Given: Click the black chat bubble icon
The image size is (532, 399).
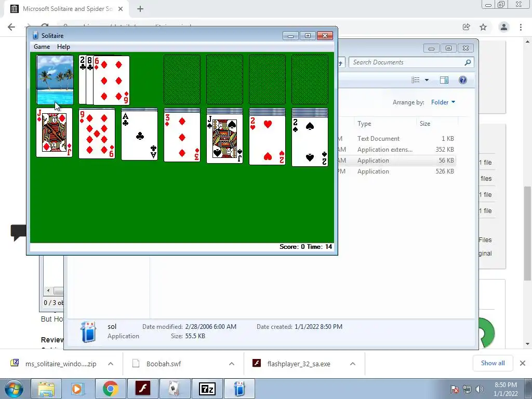Looking at the screenshot, I should point(18,232).
